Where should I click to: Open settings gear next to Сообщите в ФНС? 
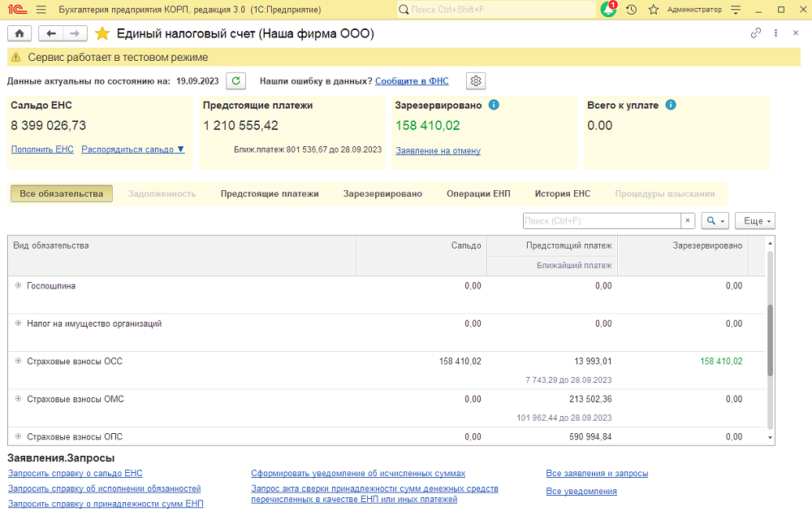click(476, 81)
